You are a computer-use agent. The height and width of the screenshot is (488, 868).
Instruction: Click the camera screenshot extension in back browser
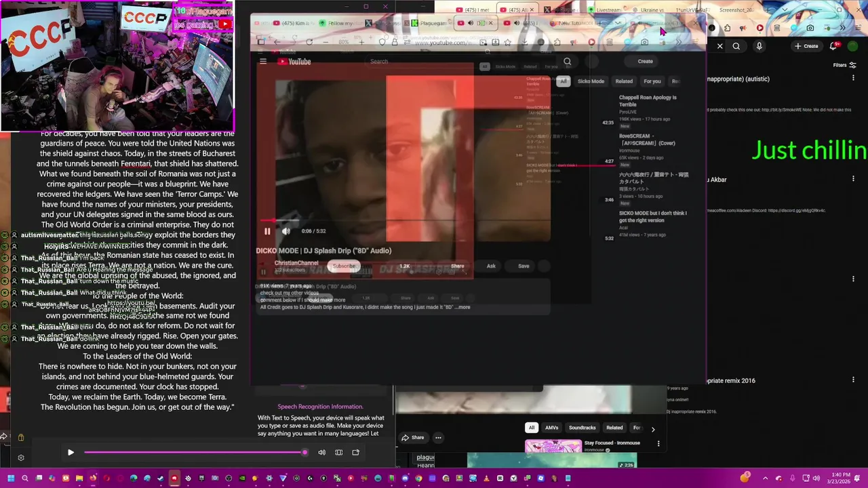coord(810,28)
